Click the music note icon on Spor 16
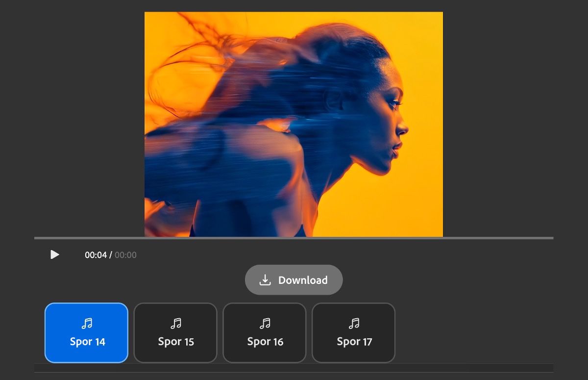Viewport: 588px width, 380px height. point(265,322)
